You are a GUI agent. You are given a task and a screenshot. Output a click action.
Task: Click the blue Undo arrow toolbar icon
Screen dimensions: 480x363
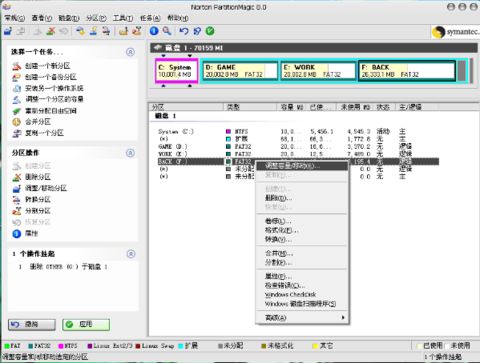coord(184,31)
